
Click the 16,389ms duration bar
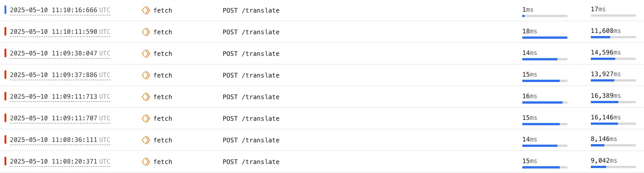(x=613, y=102)
